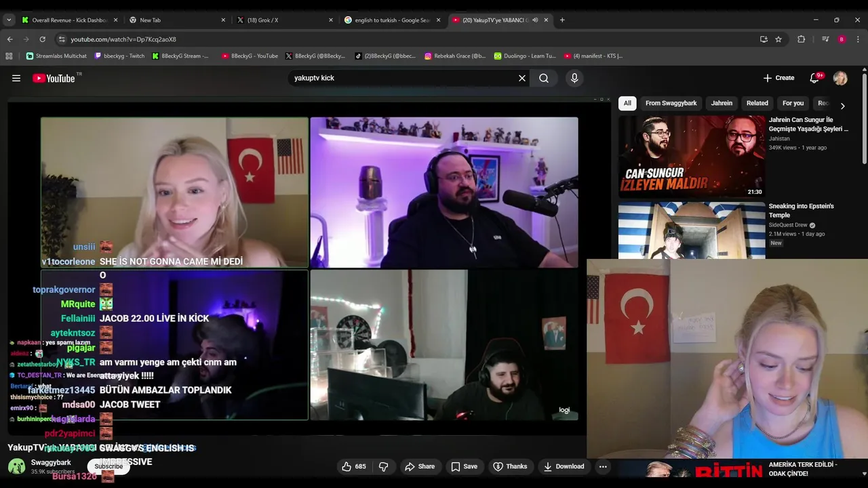This screenshot has height=488, width=868.
Task: Select the Related filter chip
Action: tap(757, 103)
